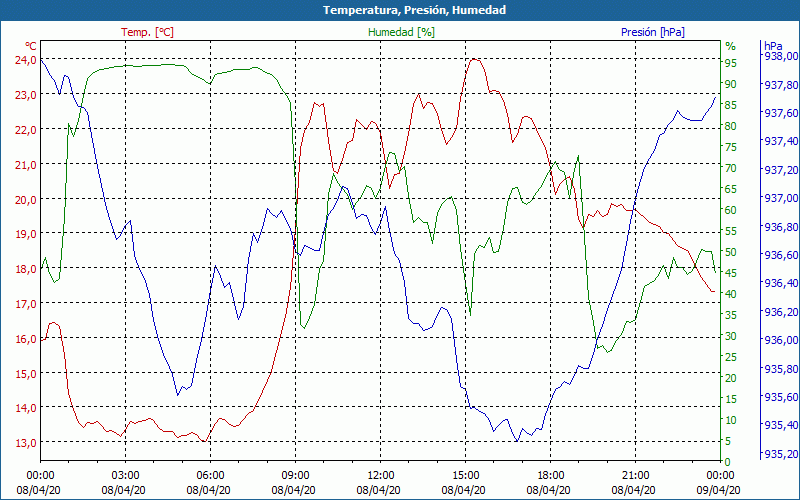Click humidity axis value '85'
This screenshot has width=800, height=500.
731,105
